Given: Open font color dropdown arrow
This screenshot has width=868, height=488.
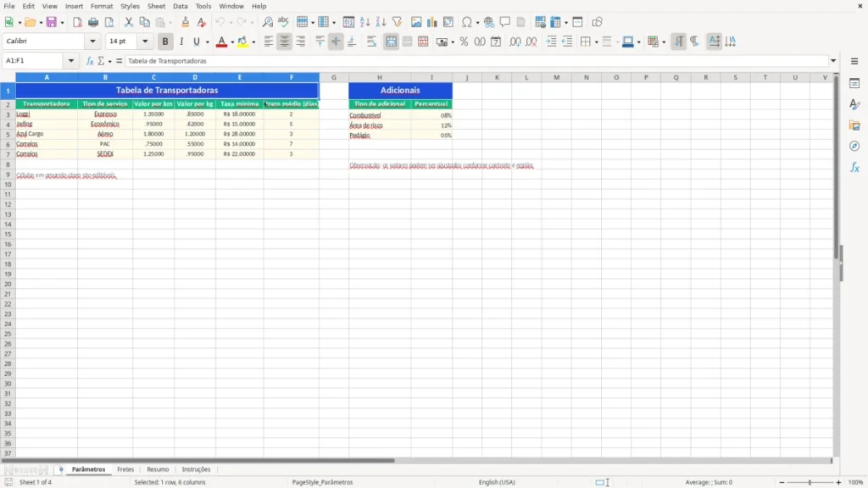Looking at the screenshot, I should tap(232, 42).
